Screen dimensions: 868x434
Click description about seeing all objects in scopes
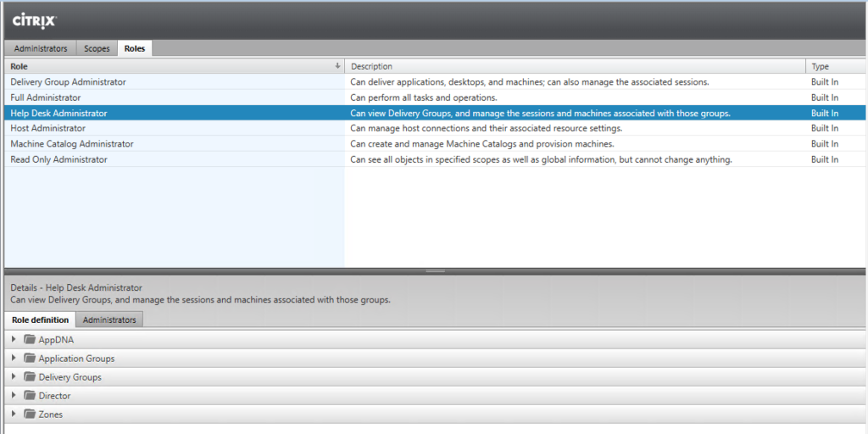pos(542,159)
